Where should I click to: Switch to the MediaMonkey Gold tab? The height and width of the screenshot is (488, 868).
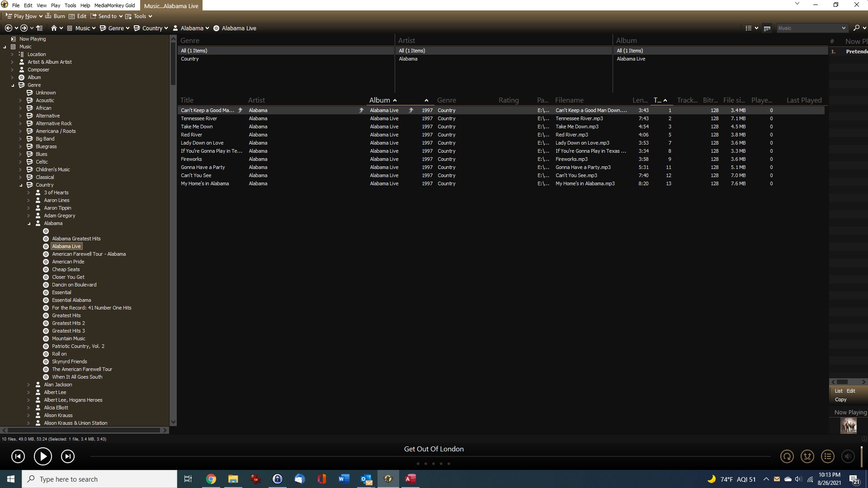coord(115,5)
